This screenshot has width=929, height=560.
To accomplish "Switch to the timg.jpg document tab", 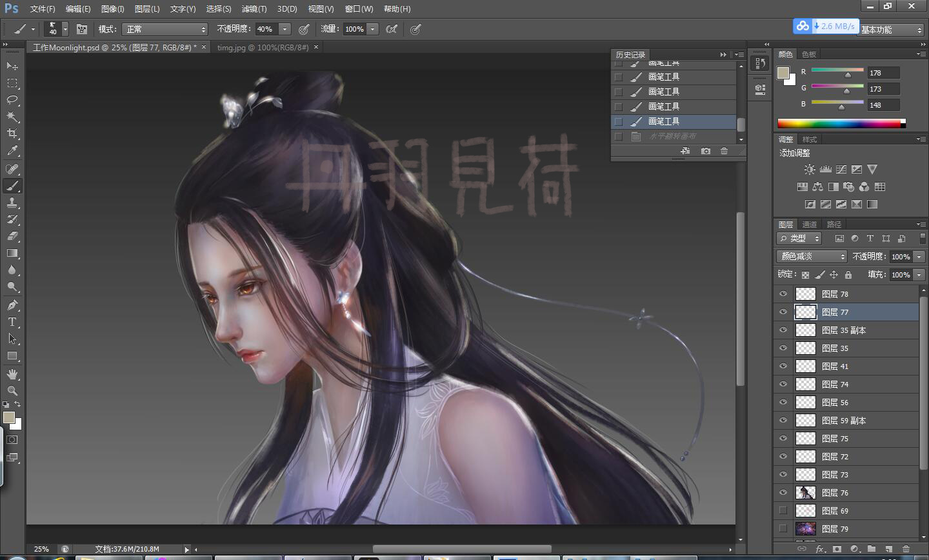I will coord(263,48).
